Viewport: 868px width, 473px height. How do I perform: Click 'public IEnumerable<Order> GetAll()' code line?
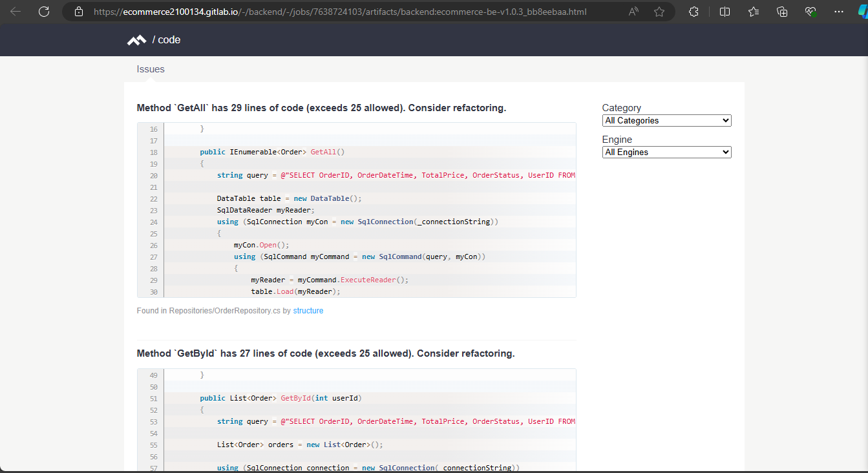click(273, 152)
